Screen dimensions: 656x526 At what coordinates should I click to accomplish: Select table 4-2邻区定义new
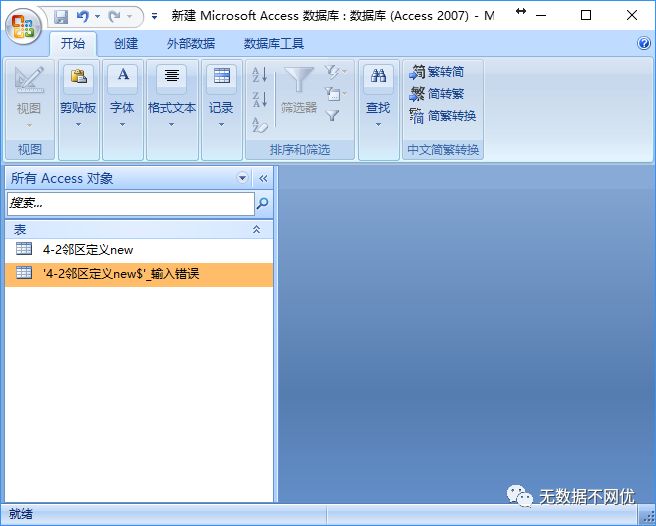[x=139, y=250]
